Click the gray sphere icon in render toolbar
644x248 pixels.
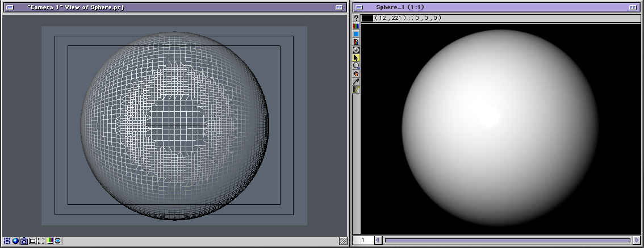tap(356, 50)
